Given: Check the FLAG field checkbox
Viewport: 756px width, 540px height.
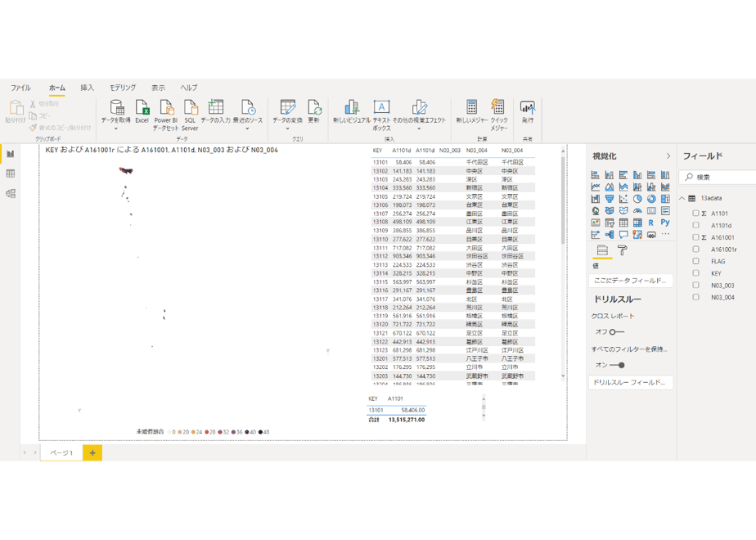Looking at the screenshot, I should 695,261.
